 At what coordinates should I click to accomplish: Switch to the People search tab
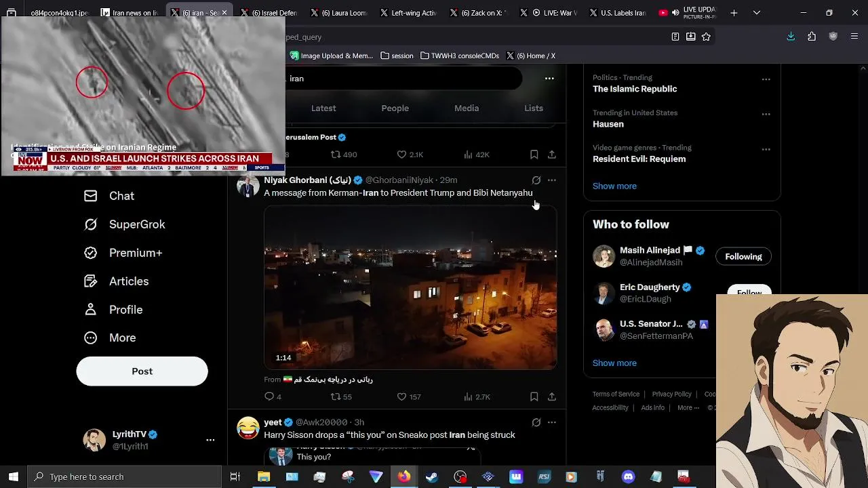[x=395, y=108]
